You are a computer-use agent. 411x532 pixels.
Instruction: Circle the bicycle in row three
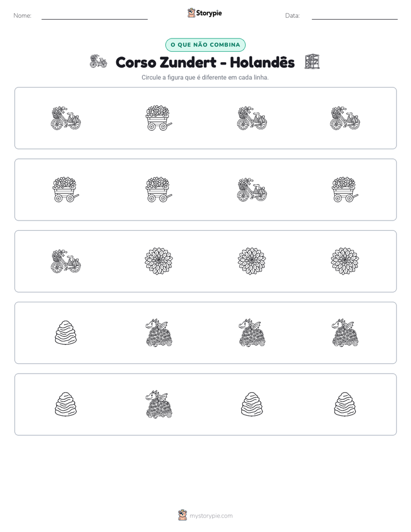click(x=66, y=261)
